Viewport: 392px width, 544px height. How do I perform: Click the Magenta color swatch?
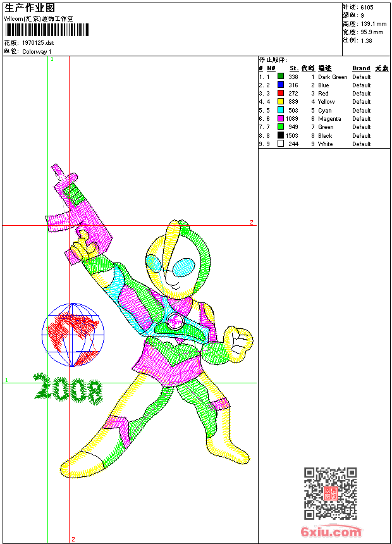tap(281, 118)
